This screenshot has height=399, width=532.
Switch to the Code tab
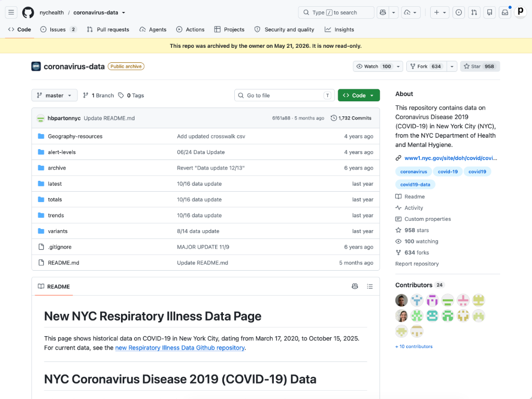pyautogui.click(x=20, y=30)
